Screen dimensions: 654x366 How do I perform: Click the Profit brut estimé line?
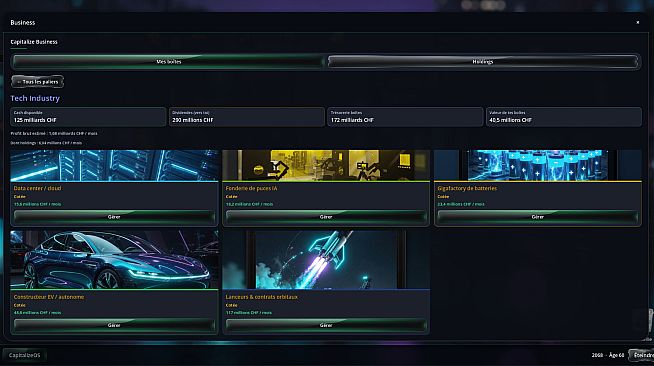pos(54,133)
